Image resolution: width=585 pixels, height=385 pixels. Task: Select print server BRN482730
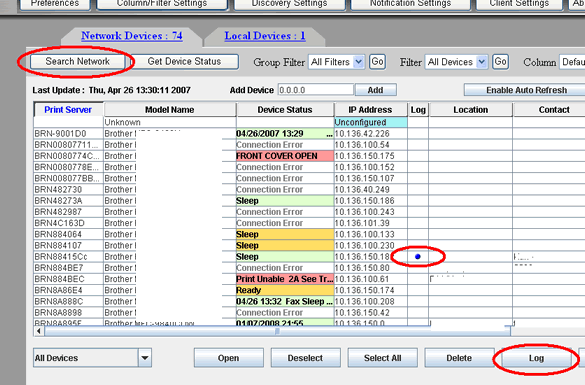click(x=69, y=190)
